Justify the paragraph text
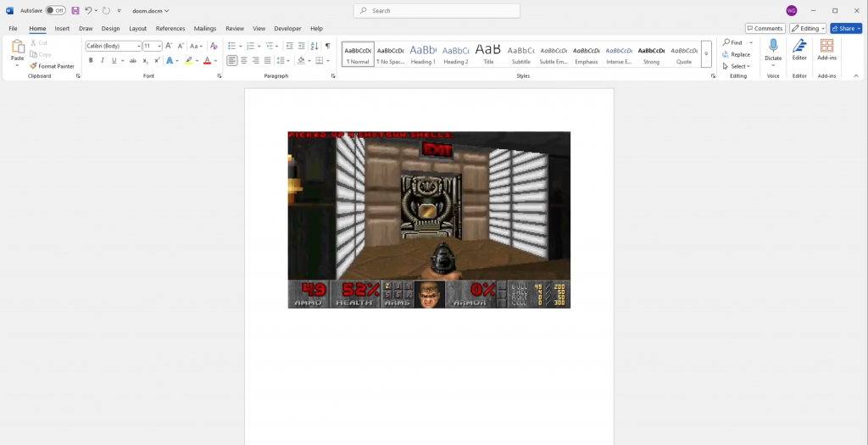The image size is (868, 445). click(267, 61)
